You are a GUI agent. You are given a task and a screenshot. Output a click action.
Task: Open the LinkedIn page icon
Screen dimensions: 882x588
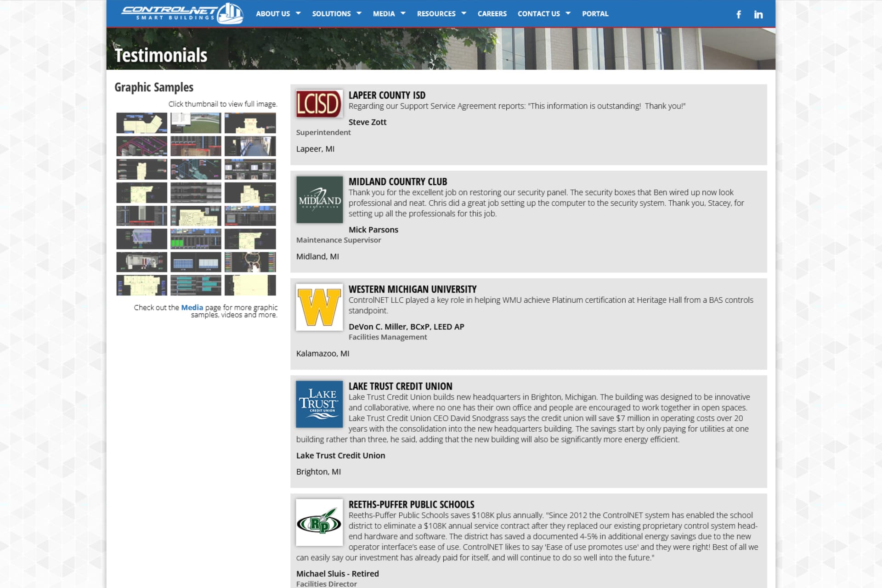(758, 14)
